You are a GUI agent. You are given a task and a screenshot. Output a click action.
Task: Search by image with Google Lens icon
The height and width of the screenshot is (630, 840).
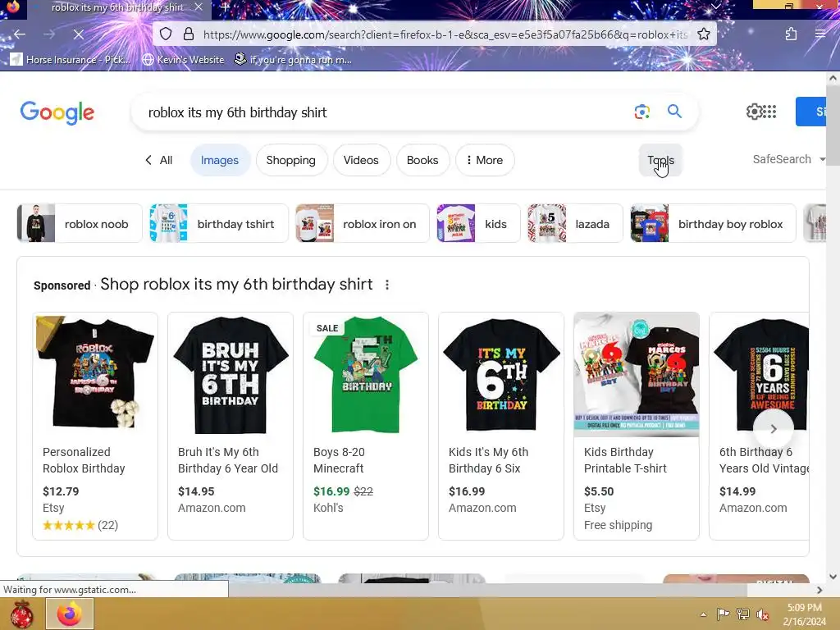(641, 112)
